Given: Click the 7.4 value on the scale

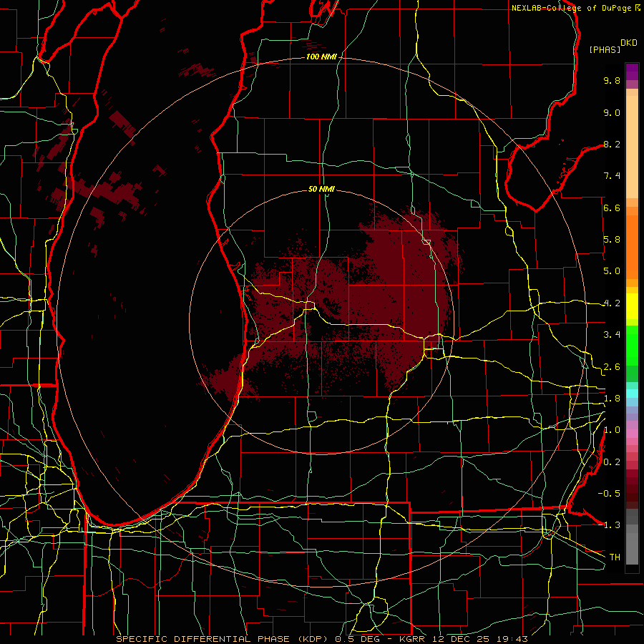Looking at the screenshot, I should pyautogui.click(x=612, y=176).
